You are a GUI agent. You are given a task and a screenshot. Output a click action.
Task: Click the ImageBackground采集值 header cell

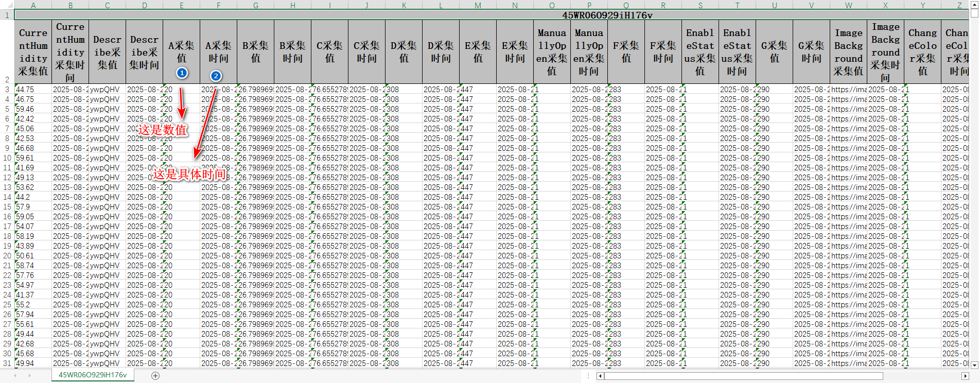point(848,52)
